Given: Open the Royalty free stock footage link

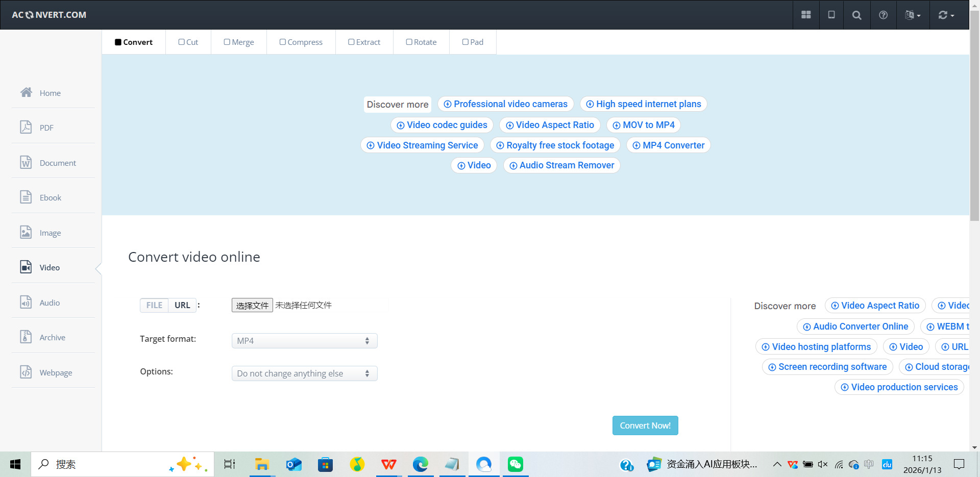Looking at the screenshot, I should point(555,145).
